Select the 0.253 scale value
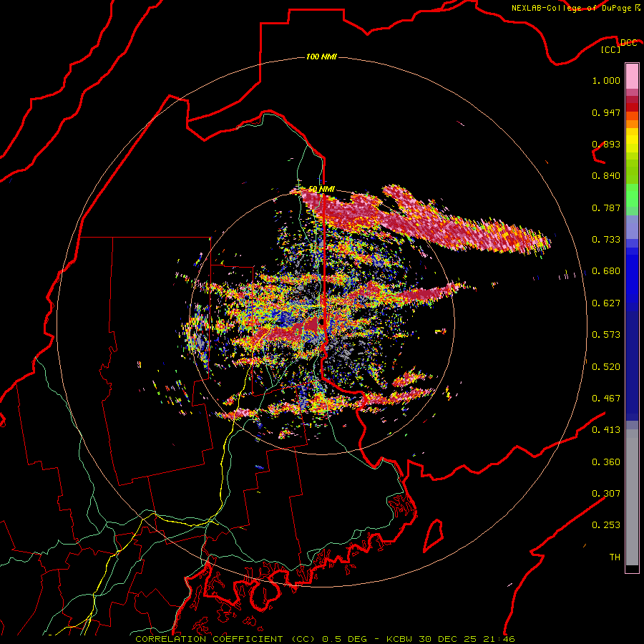The width and height of the screenshot is (644, 644). (x=606, y=525)
